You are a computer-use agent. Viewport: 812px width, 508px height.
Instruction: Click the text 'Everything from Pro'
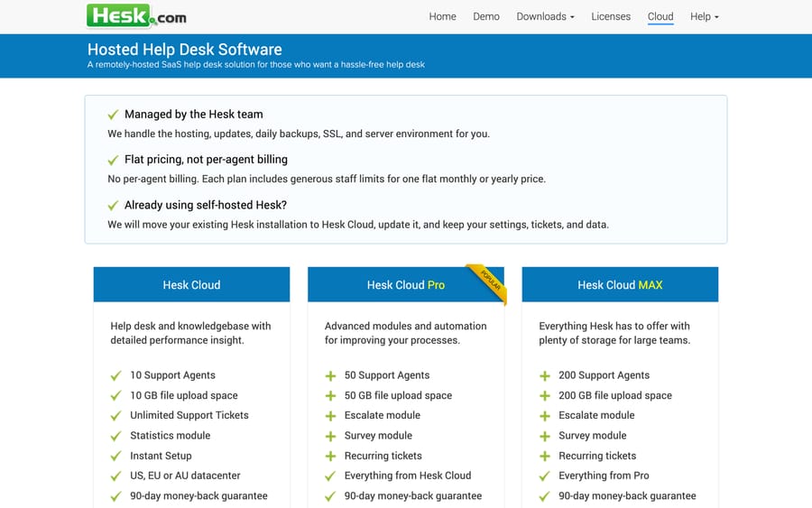tap(604, 476)
